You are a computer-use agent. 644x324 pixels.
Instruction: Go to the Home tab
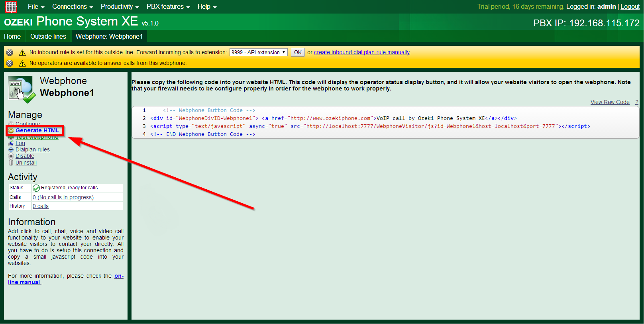pyautogui.click(x=12, y=36)
